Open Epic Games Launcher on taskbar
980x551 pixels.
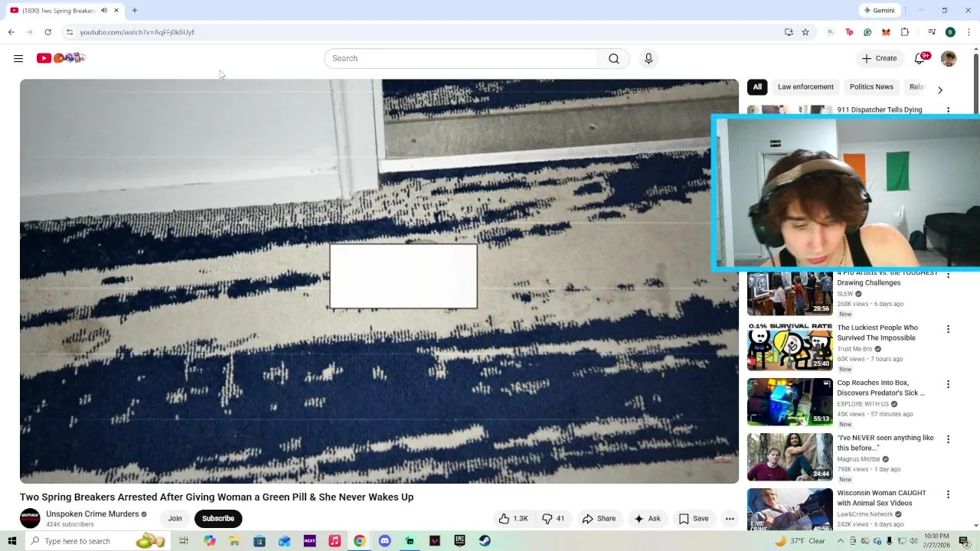coord(459,541)
